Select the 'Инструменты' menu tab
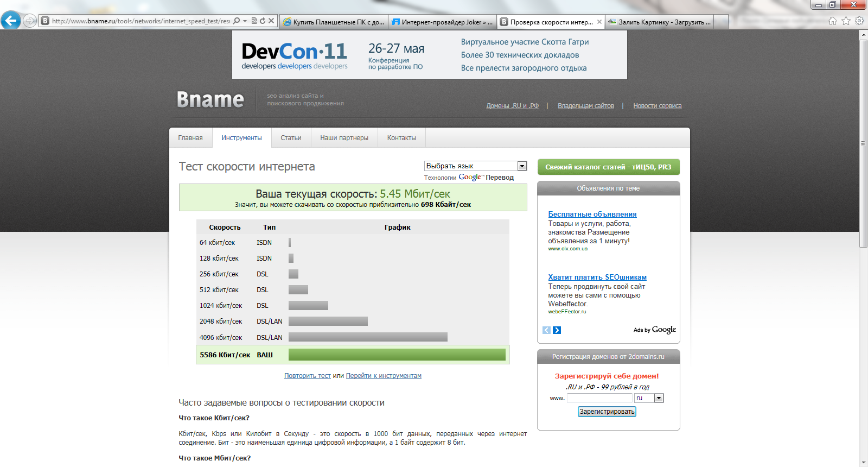 pos(241,138)
